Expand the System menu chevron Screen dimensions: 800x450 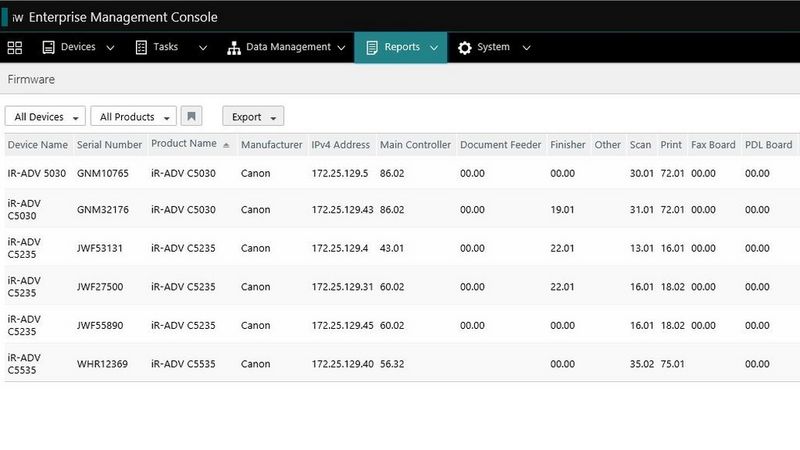pyautogui.click(x=526, y=48)
